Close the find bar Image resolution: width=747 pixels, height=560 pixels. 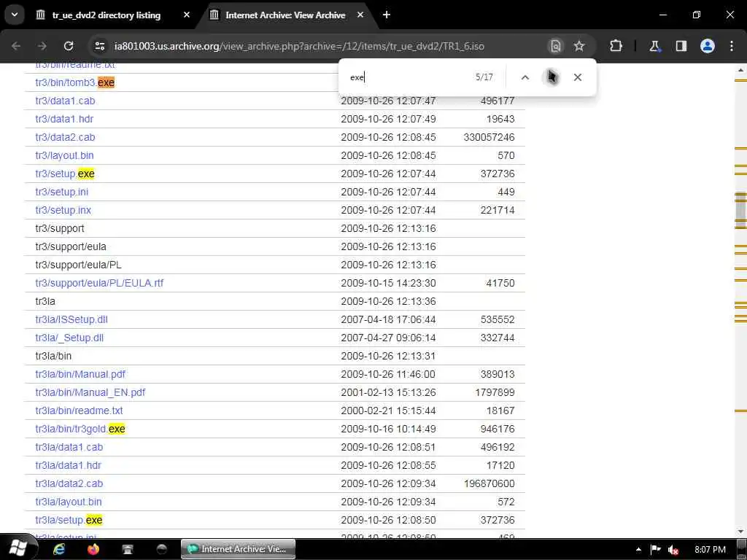(x=578, y=77)
